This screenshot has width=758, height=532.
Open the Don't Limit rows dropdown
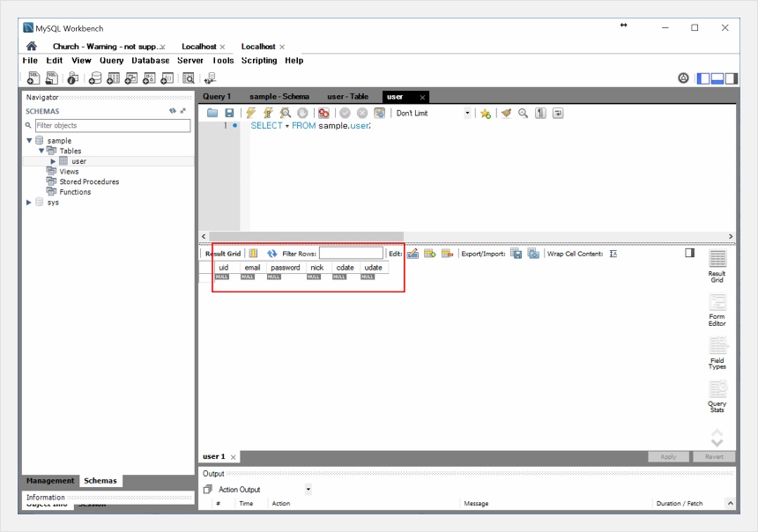tap(467, 113)
